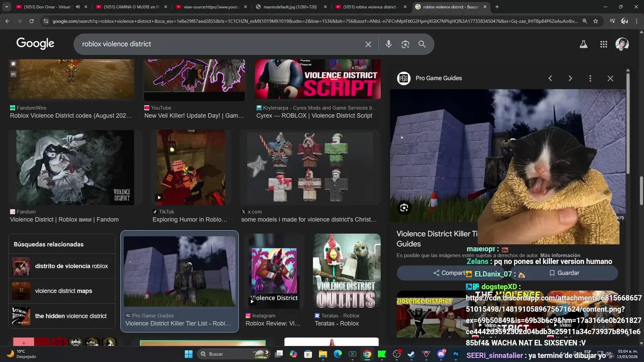Open the Teratas Violence District Outfits thumbnail
This screenshot has width=644, height=362.
(x=347, y=271)
